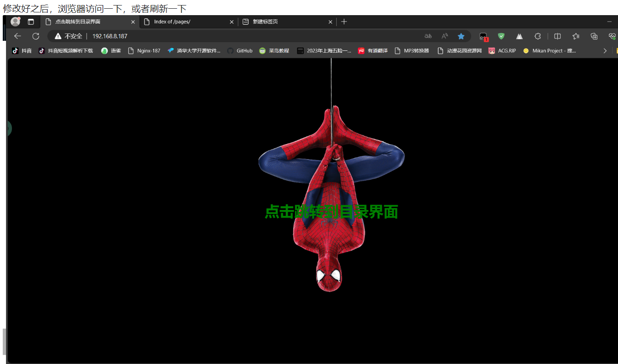Open the Extensions puzzle icon

[x=538, y=36]
